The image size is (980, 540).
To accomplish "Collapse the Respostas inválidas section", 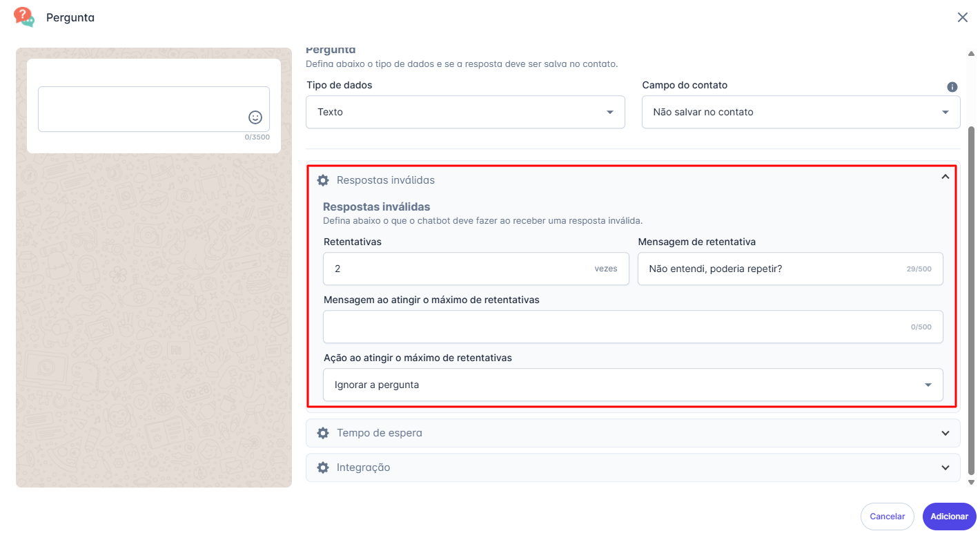I will tap(945, 177).
